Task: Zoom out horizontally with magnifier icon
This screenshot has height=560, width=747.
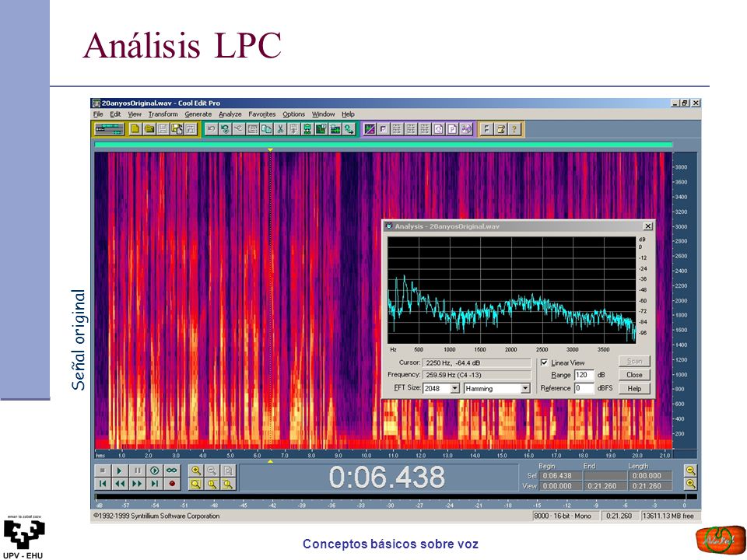Action: [x=212, y=471]
